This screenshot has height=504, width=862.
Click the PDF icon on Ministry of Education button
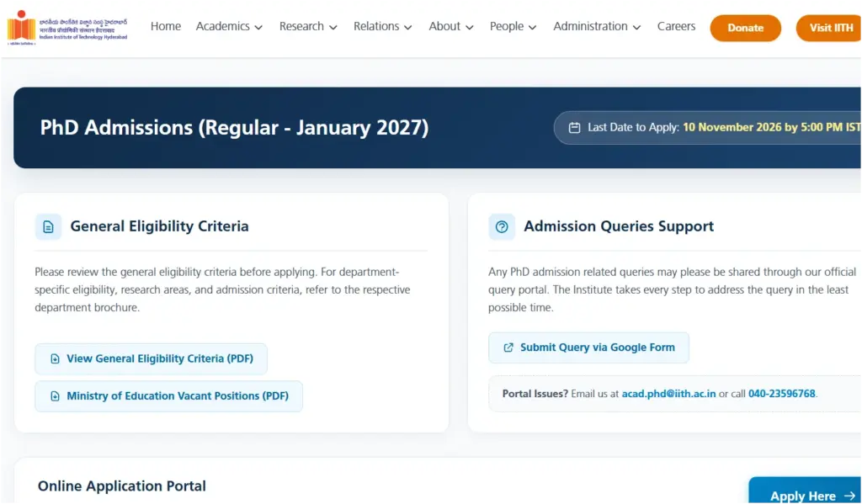(55, 396)
